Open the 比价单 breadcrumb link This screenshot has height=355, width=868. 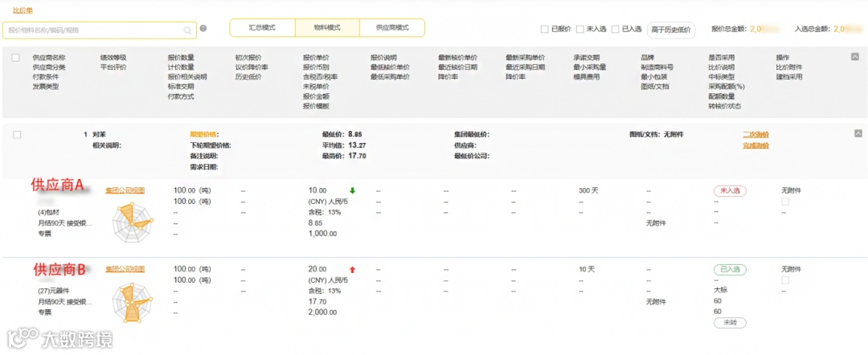coord(23,10)
